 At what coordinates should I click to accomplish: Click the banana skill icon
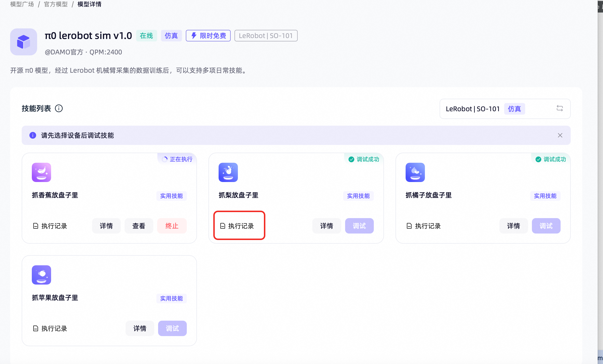(x=41, y=172)
